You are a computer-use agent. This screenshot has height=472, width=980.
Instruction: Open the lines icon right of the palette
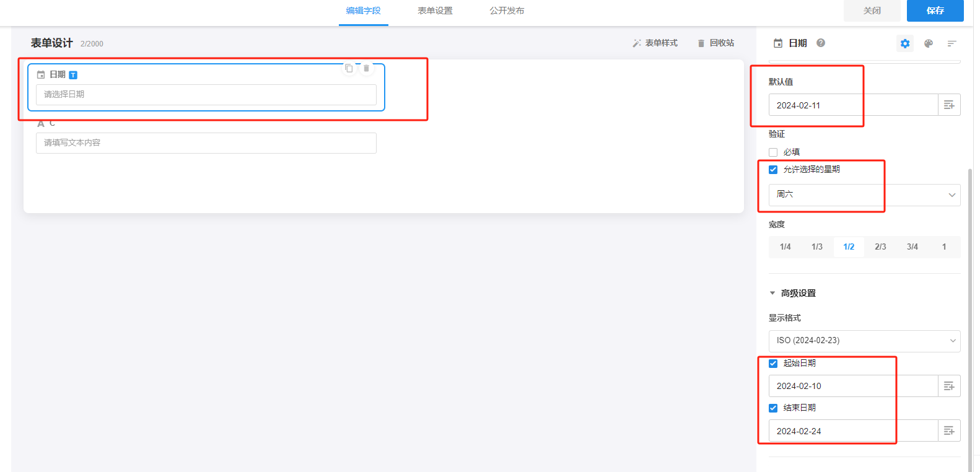[x=952, y=43]
